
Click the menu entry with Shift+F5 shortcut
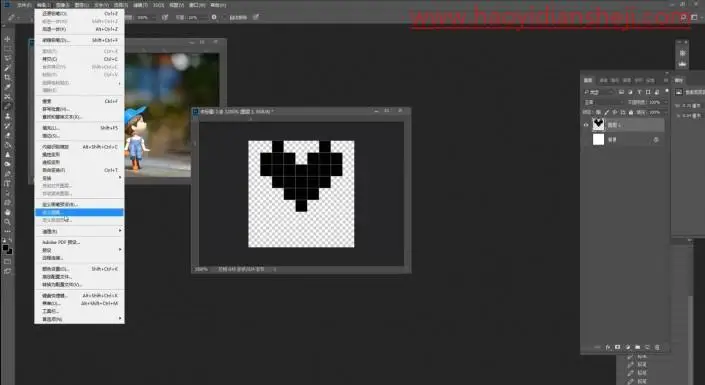coord(79,128)
